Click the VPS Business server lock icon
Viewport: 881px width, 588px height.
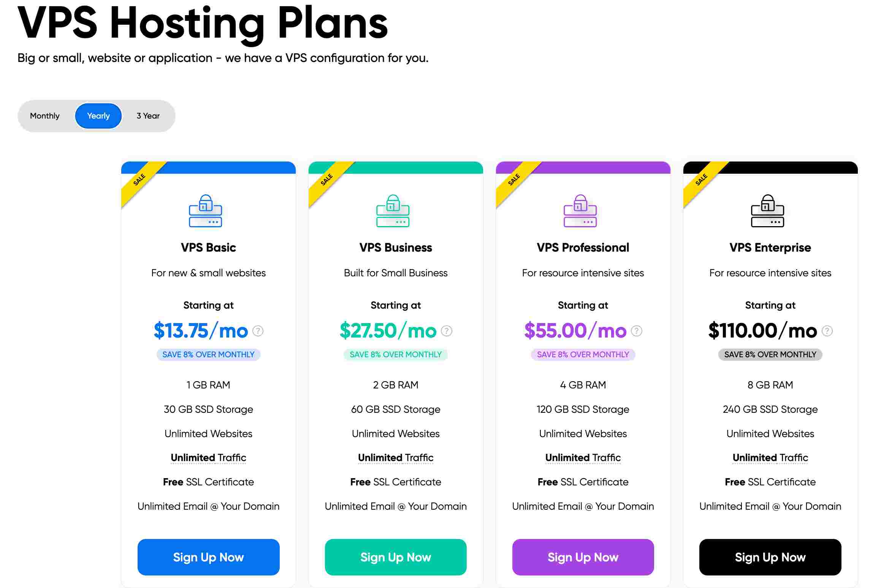(393, 211)
